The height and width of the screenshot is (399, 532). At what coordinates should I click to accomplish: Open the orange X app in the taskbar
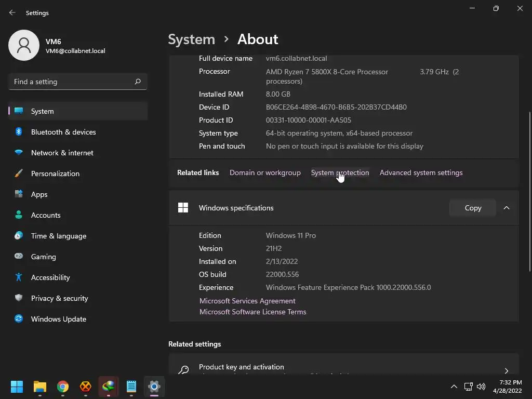(86, 387)
